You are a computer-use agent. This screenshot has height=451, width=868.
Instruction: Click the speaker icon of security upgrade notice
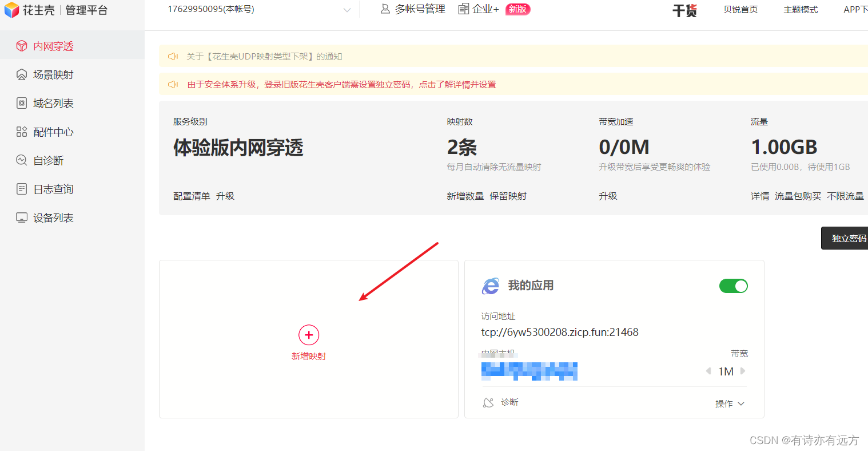coord(173,84)
